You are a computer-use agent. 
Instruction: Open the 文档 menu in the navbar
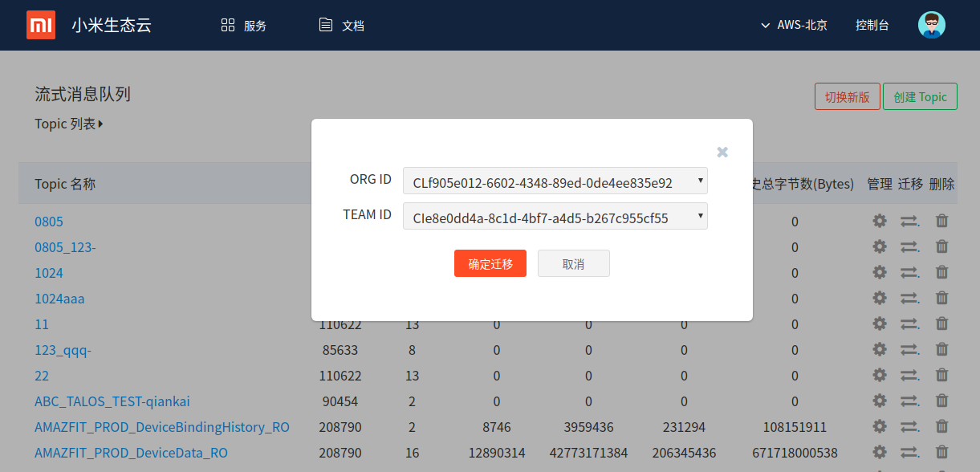click(342, 25)
